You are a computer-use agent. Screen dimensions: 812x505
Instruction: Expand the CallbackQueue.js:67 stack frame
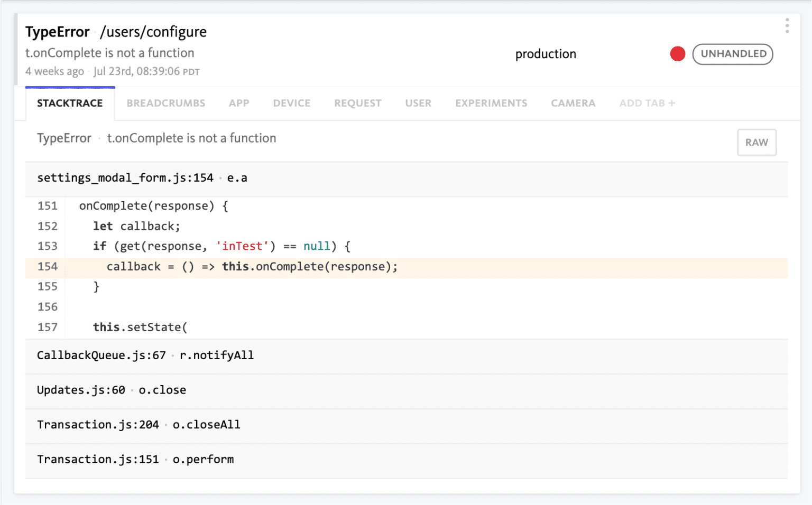[145, 356]
